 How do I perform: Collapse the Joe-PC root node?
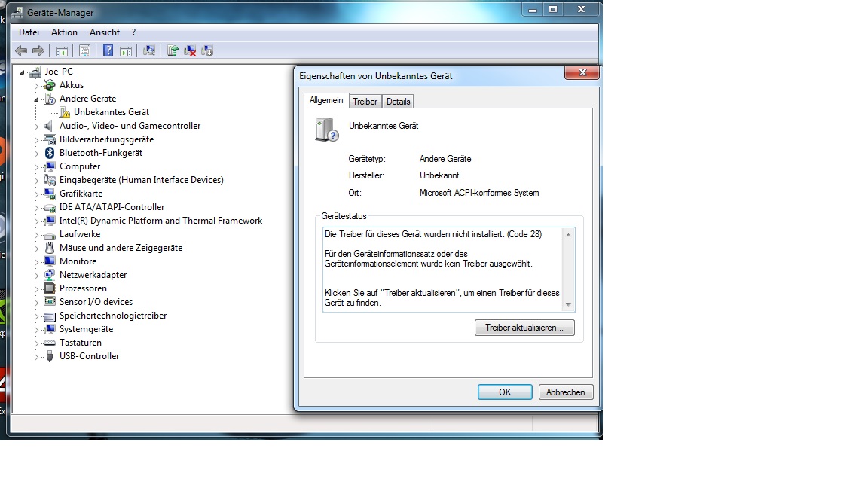pyautogui.click(x=22, y=72)
